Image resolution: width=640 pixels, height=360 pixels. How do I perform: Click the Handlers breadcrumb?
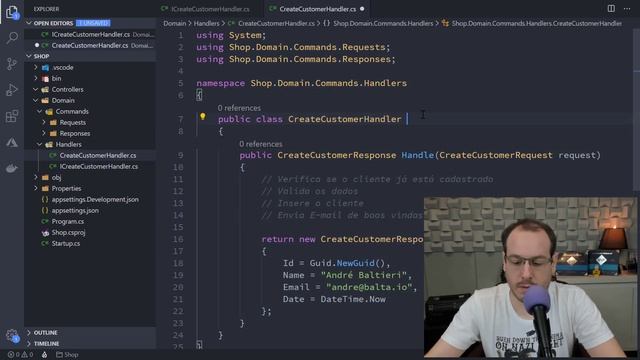coord(206,24)
